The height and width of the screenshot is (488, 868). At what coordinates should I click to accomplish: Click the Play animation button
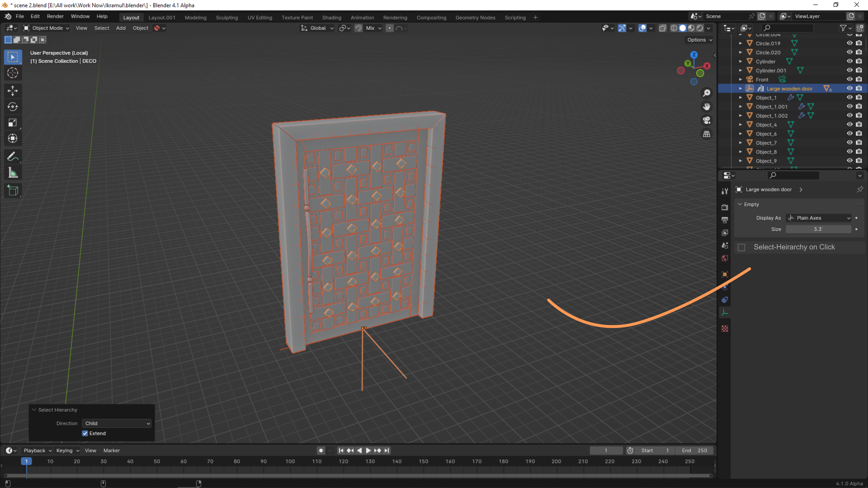[x=368, y=450]
